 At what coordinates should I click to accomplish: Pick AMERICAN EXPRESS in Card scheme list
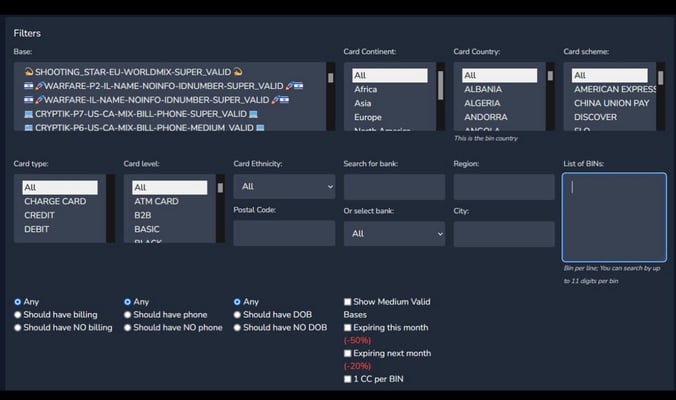614,89
